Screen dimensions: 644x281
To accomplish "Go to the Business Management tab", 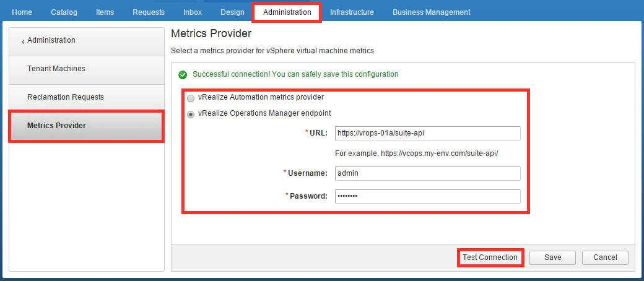I will tap(432, 12).
